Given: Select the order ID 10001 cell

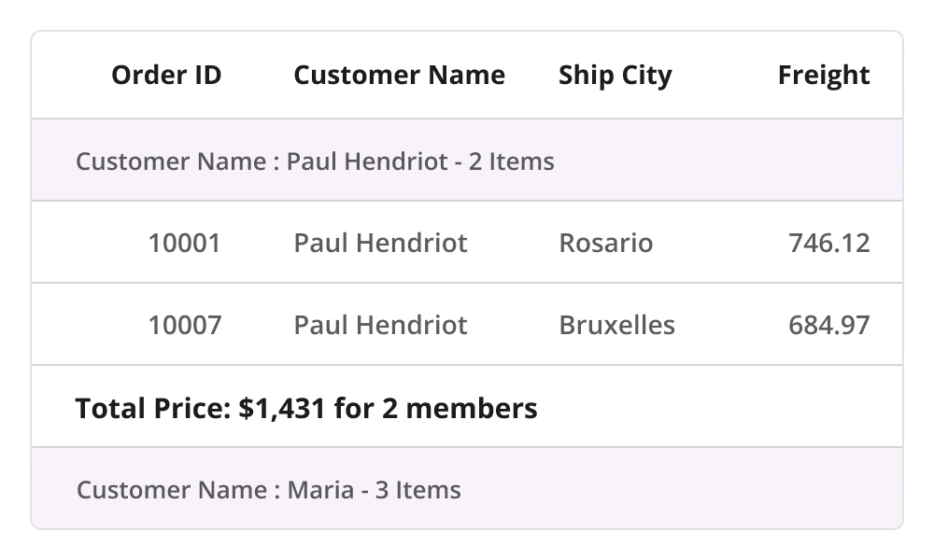Looking at the screenshot, I should [184, 244].
